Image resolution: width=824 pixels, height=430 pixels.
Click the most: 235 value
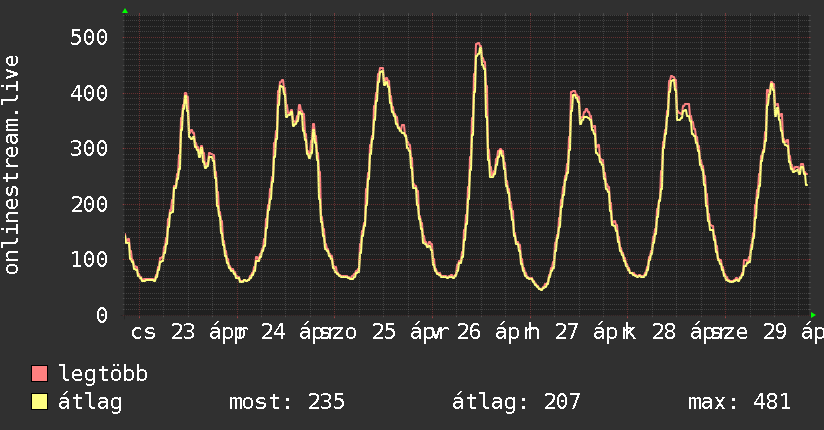(287, 402)
